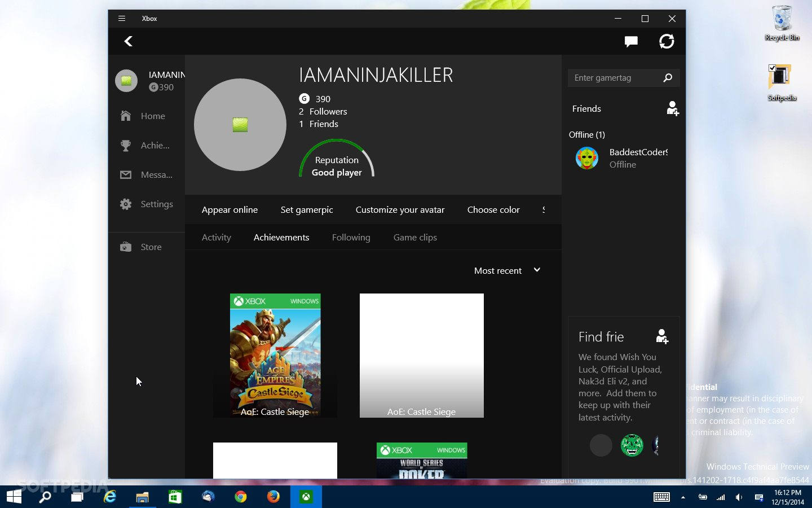Show hidden tray icons arrow
Screen dimensions: 812x508
point(683,497)
